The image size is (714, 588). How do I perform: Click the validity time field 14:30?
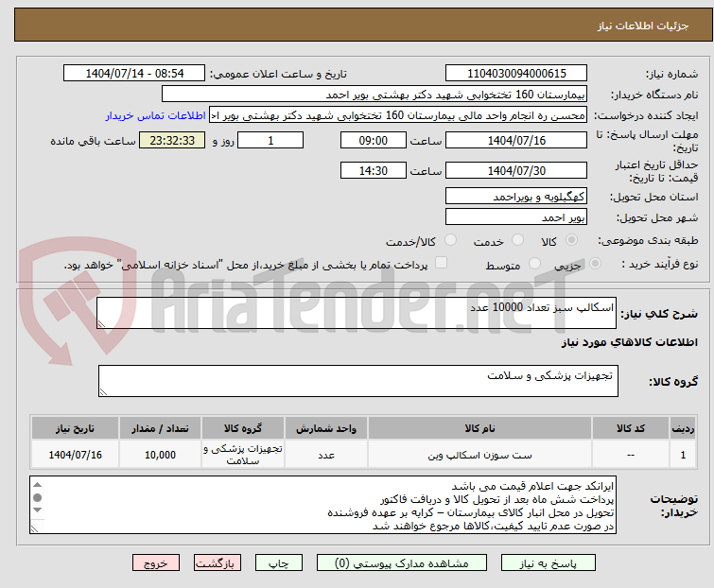[x=373, y=171]
